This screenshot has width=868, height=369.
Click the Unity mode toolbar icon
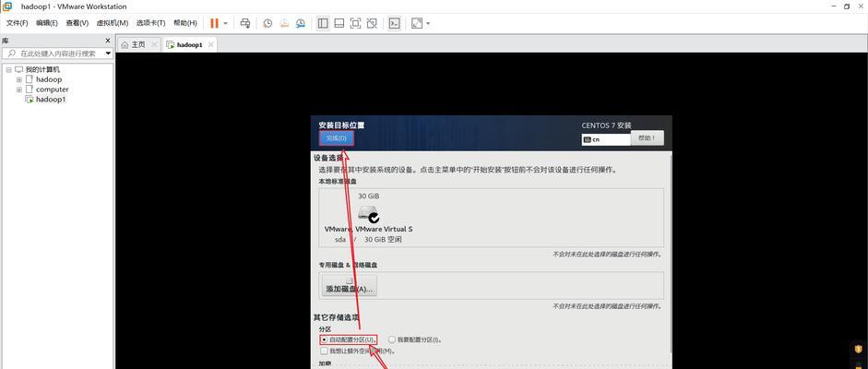click(x=372, y=23)
